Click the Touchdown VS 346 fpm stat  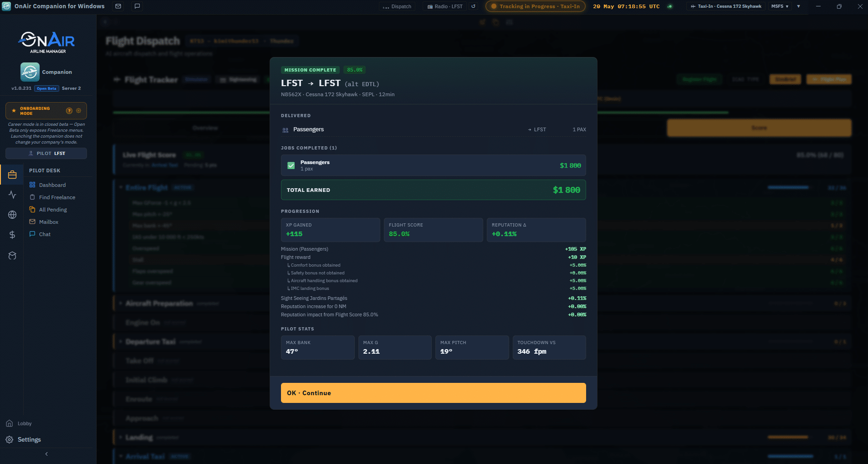point(549,347)
